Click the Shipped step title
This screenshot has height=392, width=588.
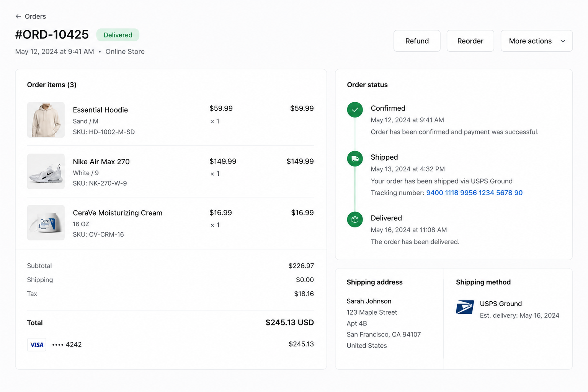point(384,157)
